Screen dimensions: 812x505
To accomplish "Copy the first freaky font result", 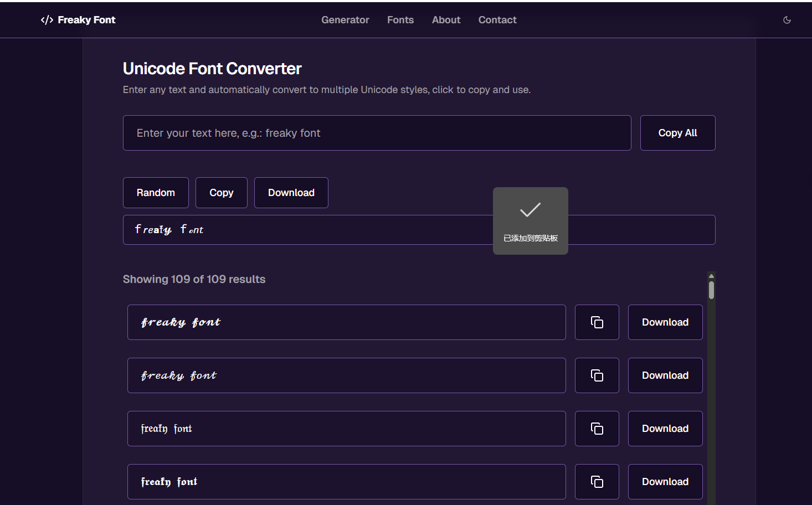I will pyautogui.click(x=597, y=322).
